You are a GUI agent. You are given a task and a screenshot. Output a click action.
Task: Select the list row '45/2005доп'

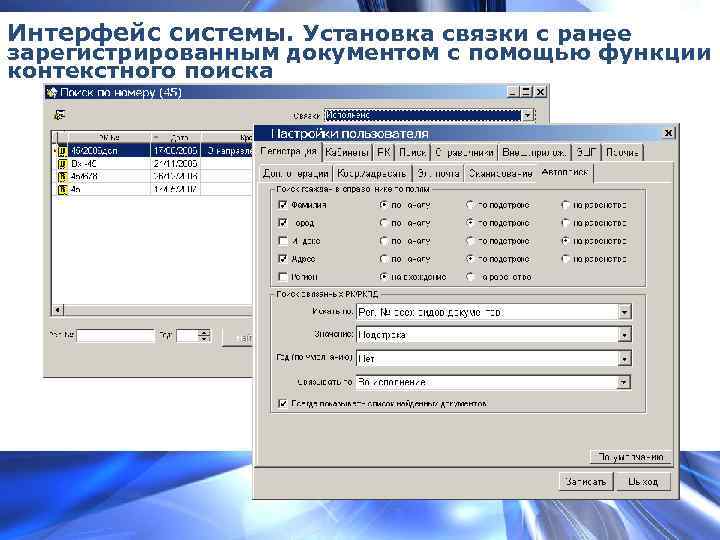coord(153,151)
